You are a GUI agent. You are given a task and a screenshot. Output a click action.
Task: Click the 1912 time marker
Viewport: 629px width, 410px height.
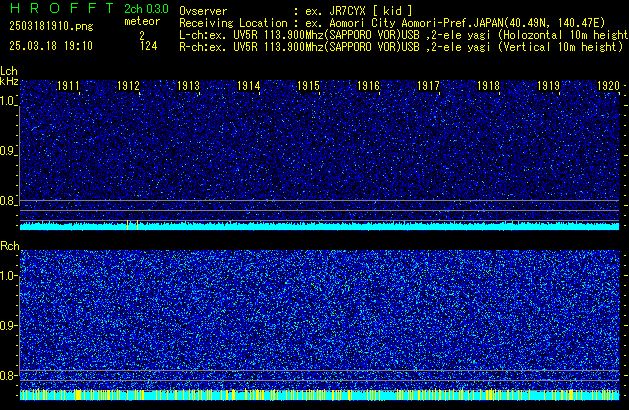128,86
